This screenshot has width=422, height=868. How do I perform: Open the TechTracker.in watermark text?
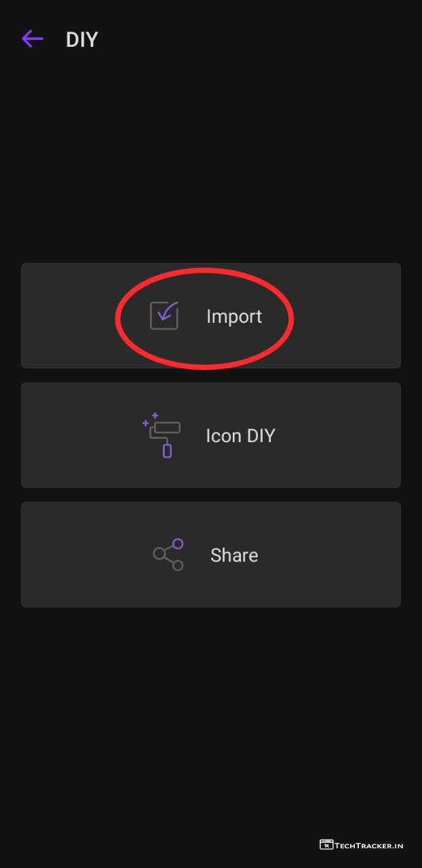click(369, 846)
